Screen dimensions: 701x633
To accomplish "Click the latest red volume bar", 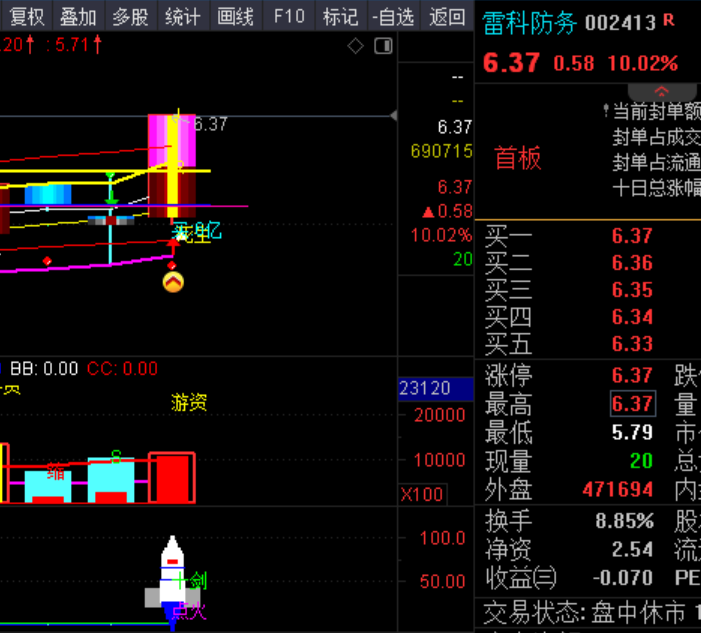I will click(x=172, y=477).
